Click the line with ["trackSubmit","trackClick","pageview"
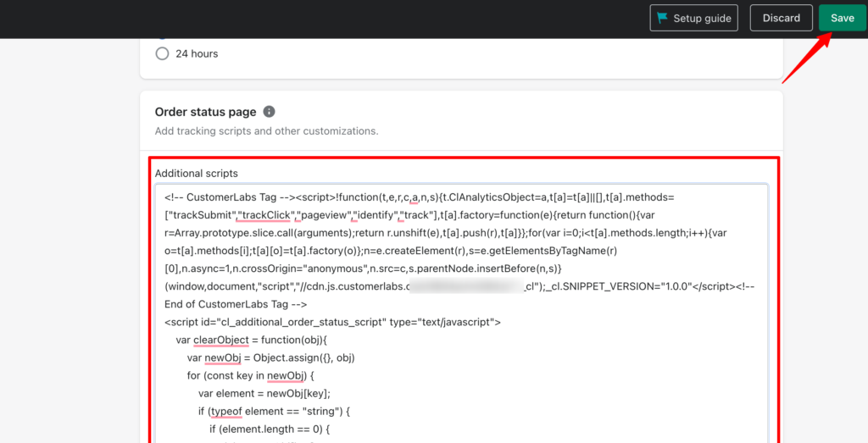Viewport: 868px width, 443px height. pyautogui.click(x=410, y=214)
